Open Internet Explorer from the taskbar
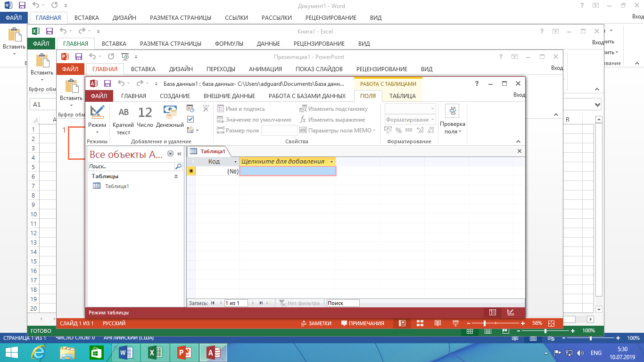This screenshot has width=644, height=362. [x=39, y=352]
